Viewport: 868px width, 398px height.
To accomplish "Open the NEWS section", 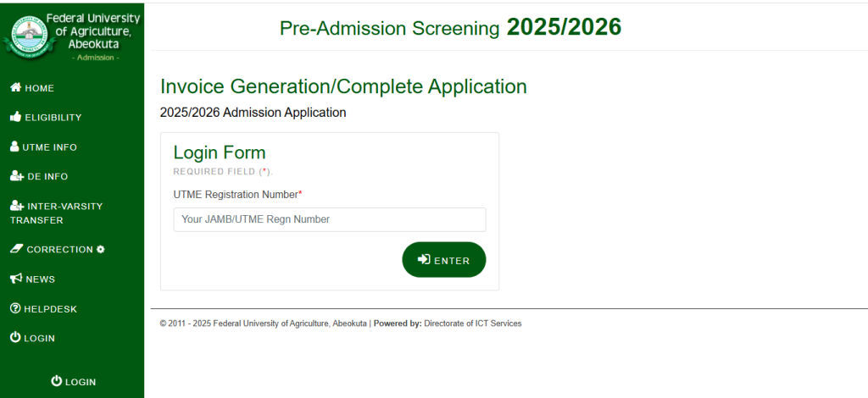I will click(x=33, y=279).
